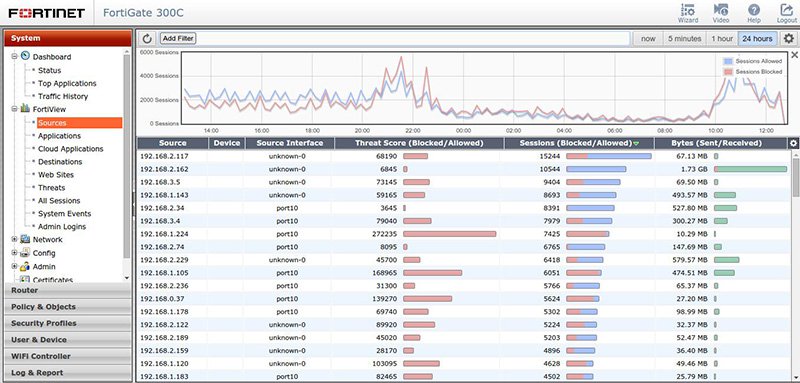Click the FortiView chart icon
The height and width of the screenshot is (383, 800).
pos(25,109)
